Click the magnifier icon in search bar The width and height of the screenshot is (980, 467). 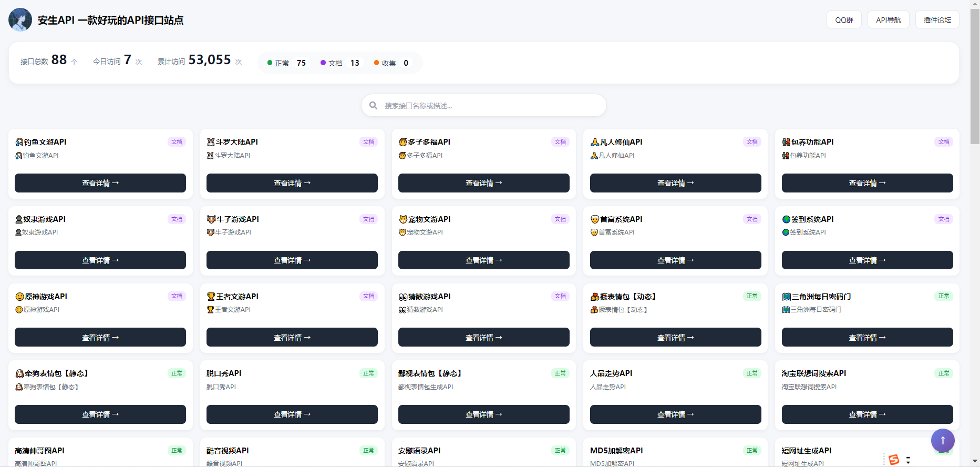pyautogui.click(x=373, y=105)
